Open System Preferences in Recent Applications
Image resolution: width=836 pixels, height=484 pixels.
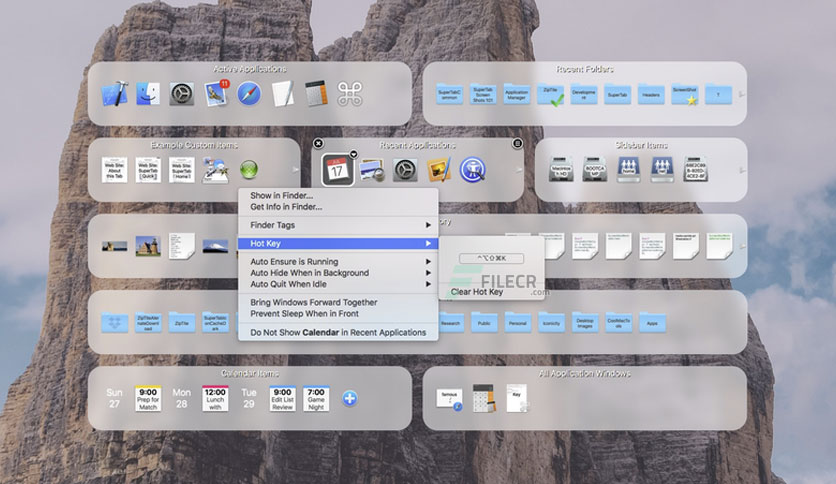point(405,170)
